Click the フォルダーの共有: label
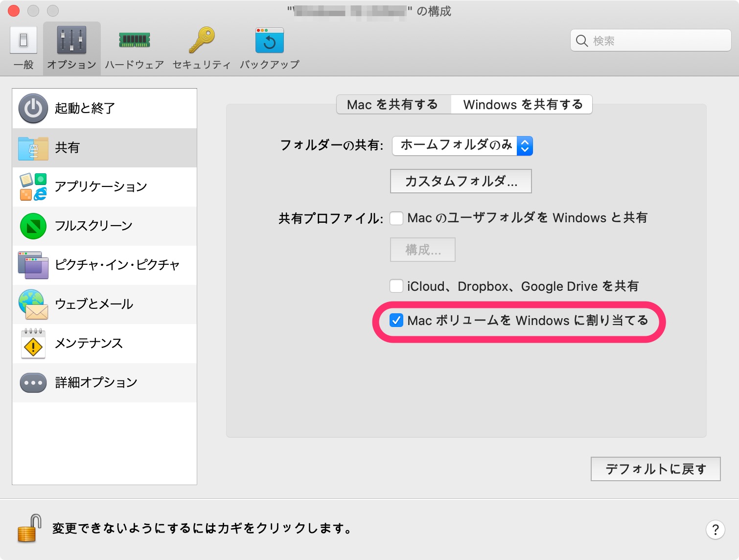Screen dimensions: 739x560 [x=332, y=145]
